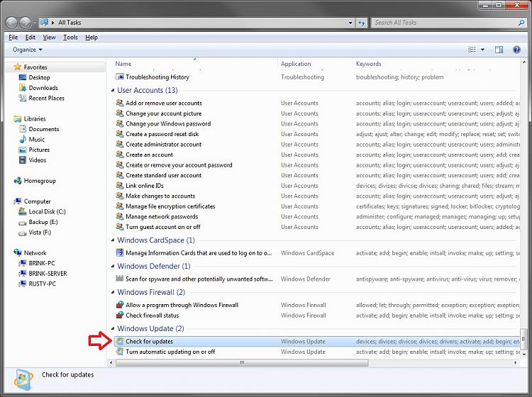The height and width of the screenshot is (397, 532).
Task: Select Vista (F:) drive
Action: [x=40, y=233]
